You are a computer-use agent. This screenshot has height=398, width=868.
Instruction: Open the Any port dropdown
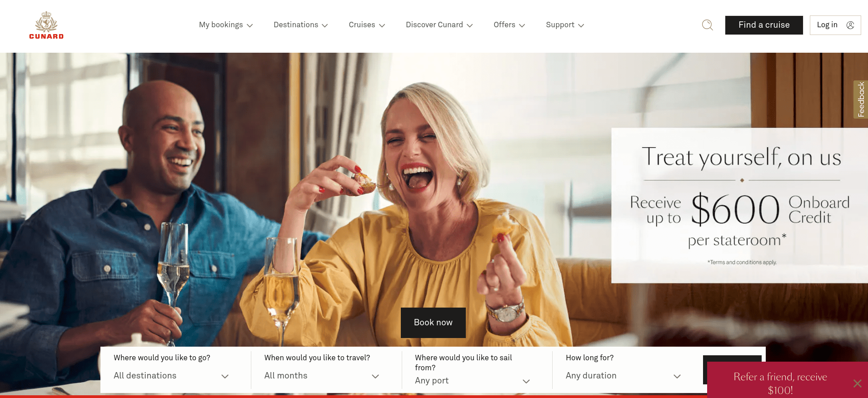tap(473, 381)
